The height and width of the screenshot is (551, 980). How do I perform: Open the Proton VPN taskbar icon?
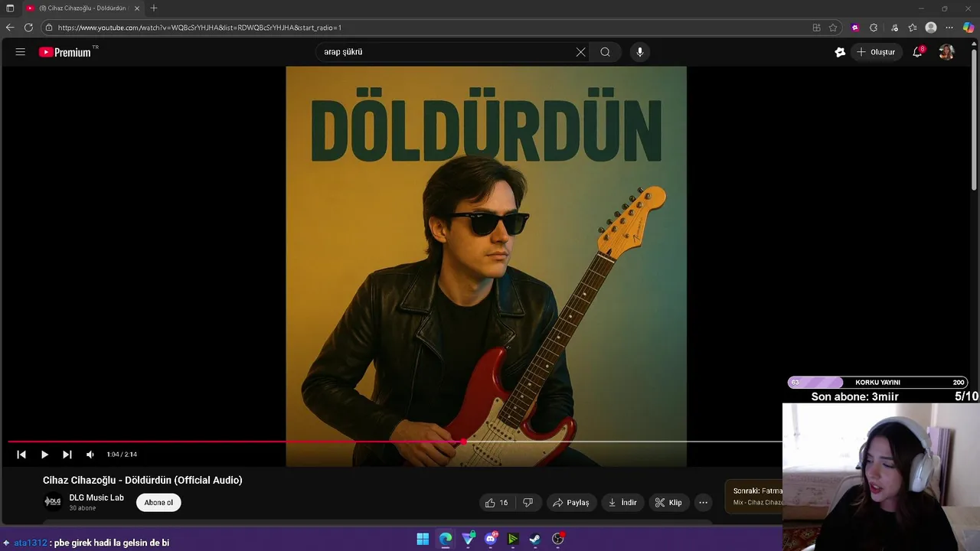(x=469, y=539)
